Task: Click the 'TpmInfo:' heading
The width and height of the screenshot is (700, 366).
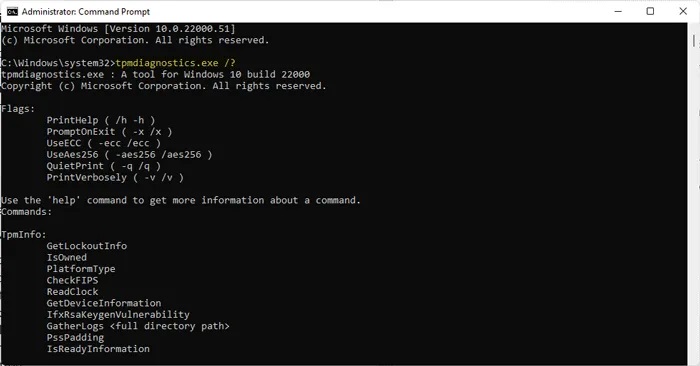Action: click(x=24, y=234)
